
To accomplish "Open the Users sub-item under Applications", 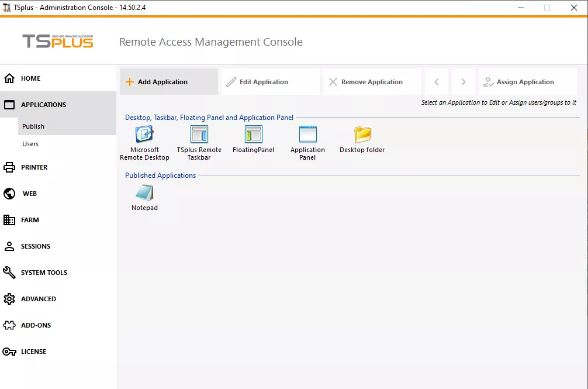I will [x=30, y=144].
